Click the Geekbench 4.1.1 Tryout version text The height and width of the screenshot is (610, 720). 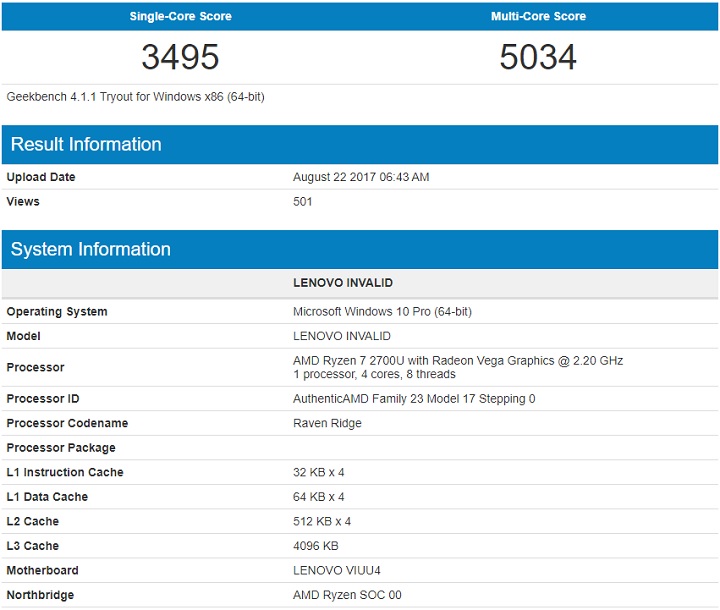click(x=135, y=97)
